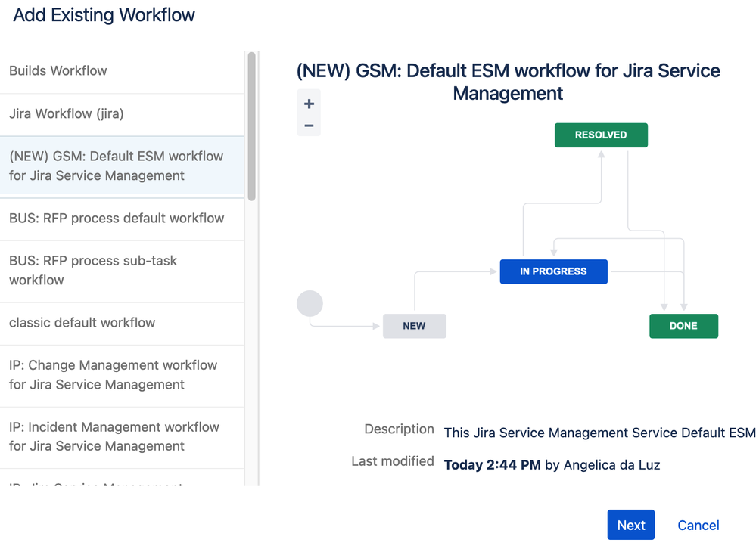Click the workflow preview title heading

coord(508,82)
